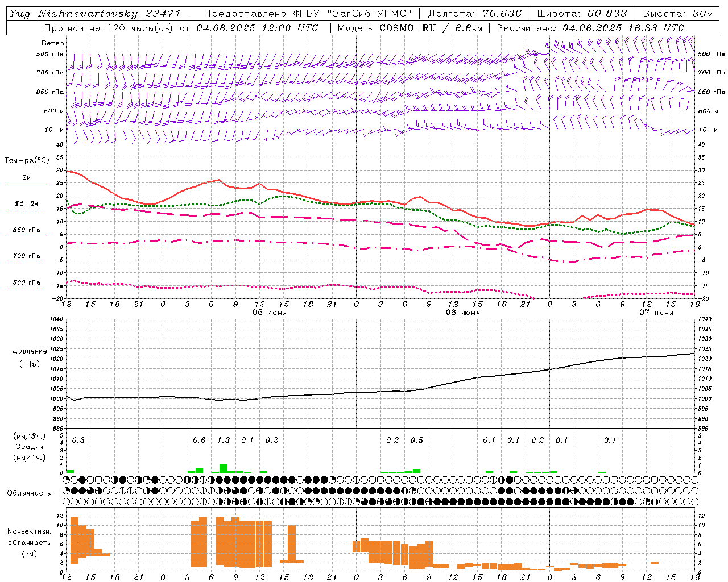Select the Модель COSMO-RU / 6.6км text
This screenshot has height=582, width=728.
410,28
